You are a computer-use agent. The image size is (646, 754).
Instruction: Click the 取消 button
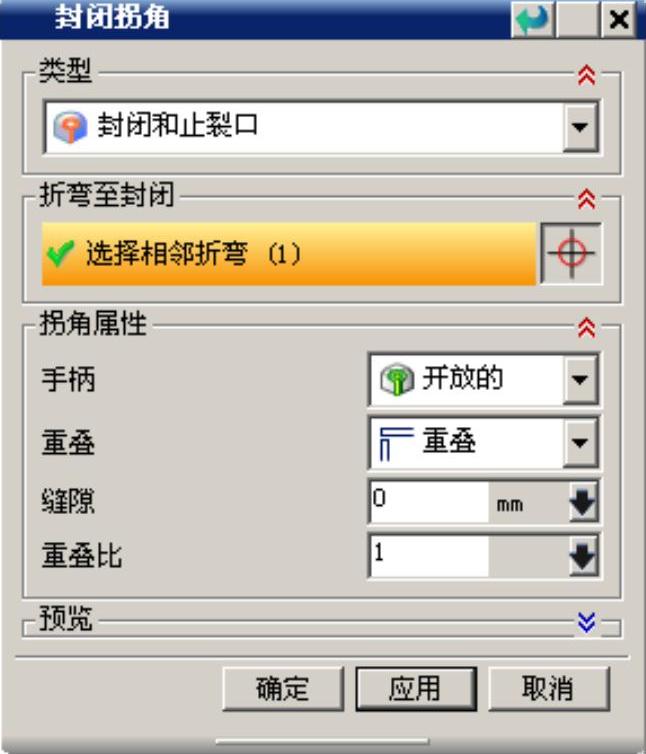tap(549, 689)
